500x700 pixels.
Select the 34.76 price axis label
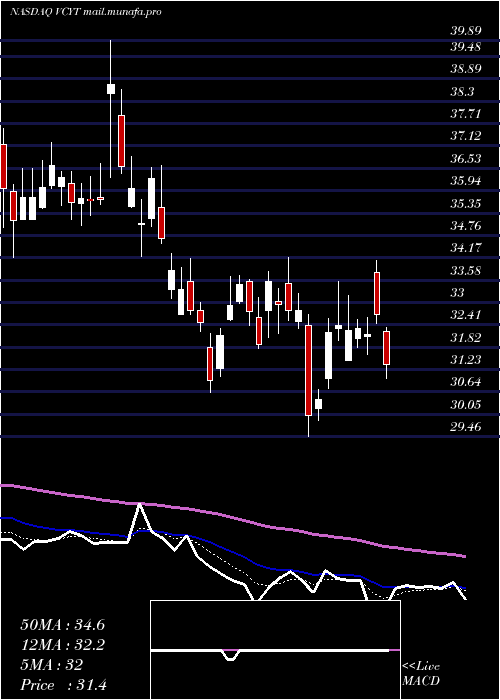point(466,225)
